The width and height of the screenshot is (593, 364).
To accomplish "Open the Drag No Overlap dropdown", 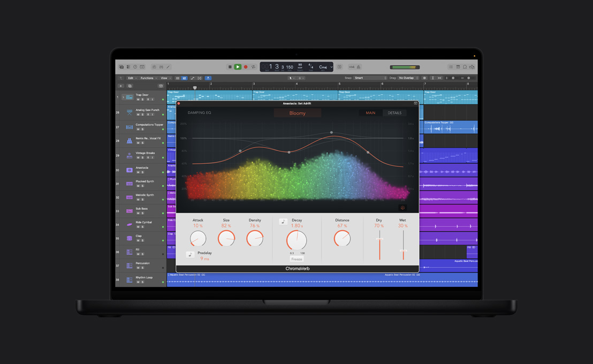I will pyautogui.click(x=407, y=78).
